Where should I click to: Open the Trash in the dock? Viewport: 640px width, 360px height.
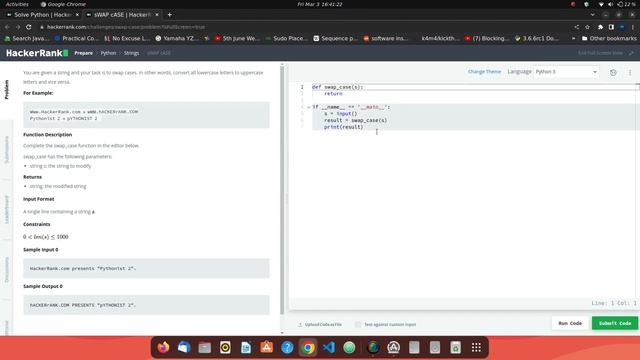(x=456, y=347)
